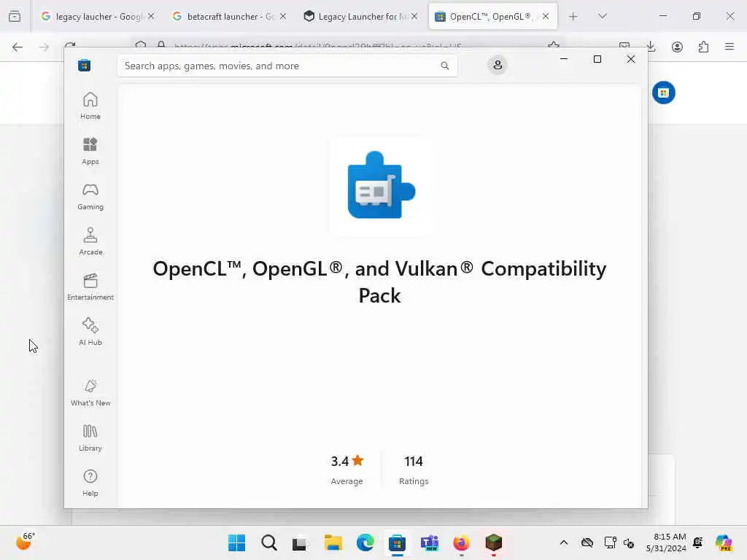This screenshot has height=560, width=747.
Task: Close the 'Legacy Launcher for M' browser tab
Action: [414, 16]
